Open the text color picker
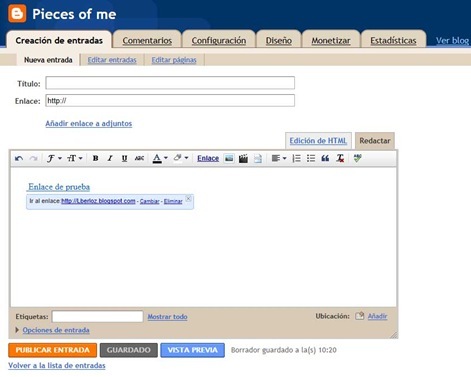The width and height of the screenshot is (471, 377). point(160,159)
